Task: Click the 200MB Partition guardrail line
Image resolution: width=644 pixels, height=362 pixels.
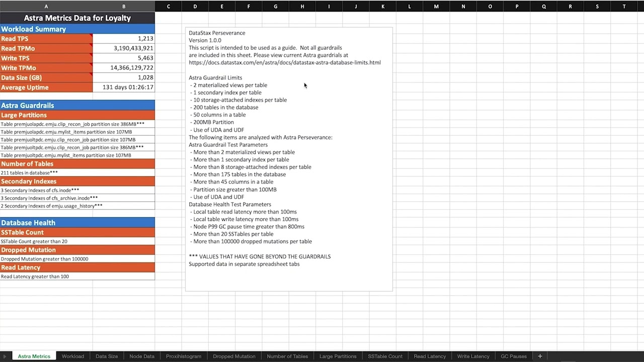Action: [x=213, y=122]
